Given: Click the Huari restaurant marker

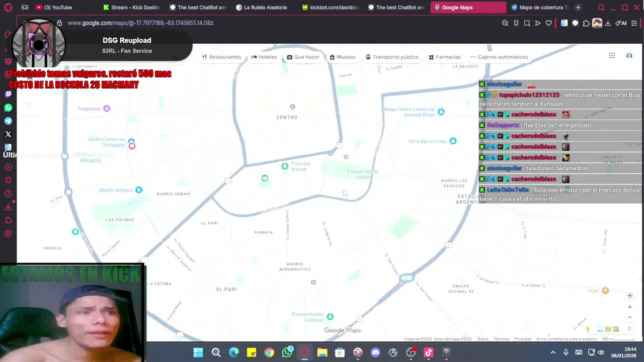Looking at the screenshot, I should click(605, 291).
